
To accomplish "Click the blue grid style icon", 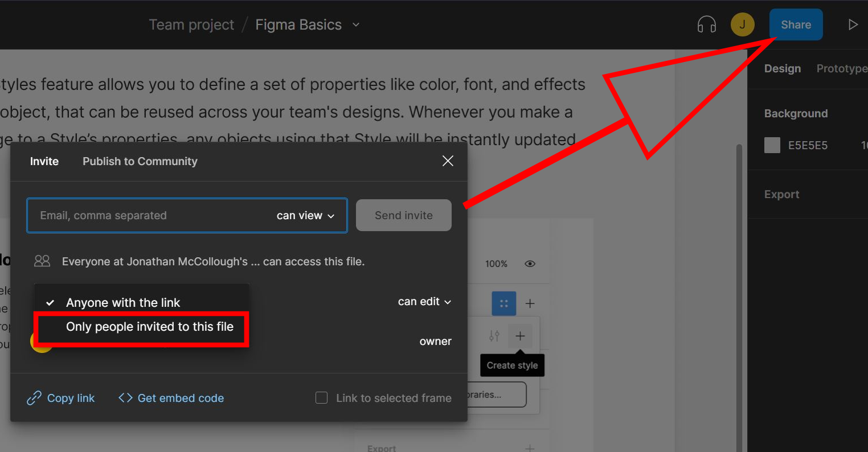I will coord(503,303).
